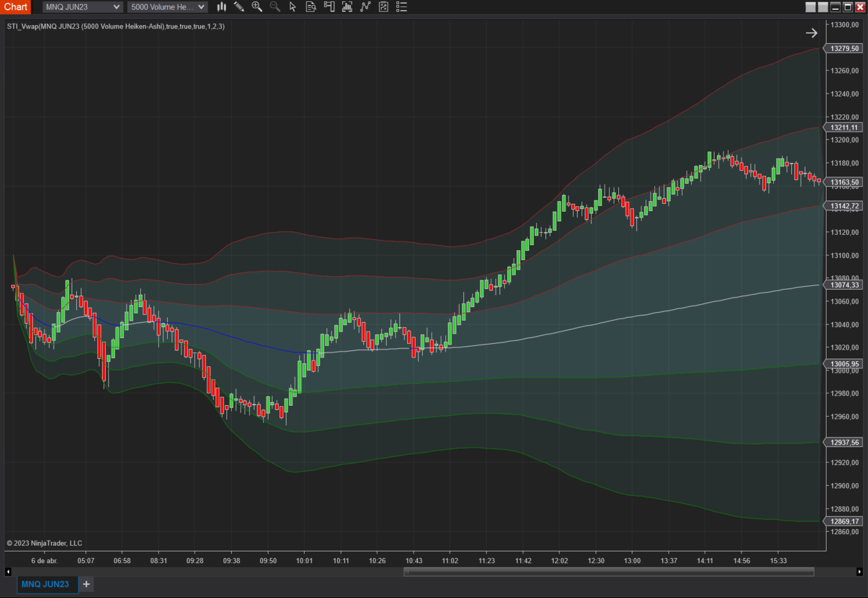Click the 13:00 time axis label
The image size is (868, 598).
click(632, 561)
